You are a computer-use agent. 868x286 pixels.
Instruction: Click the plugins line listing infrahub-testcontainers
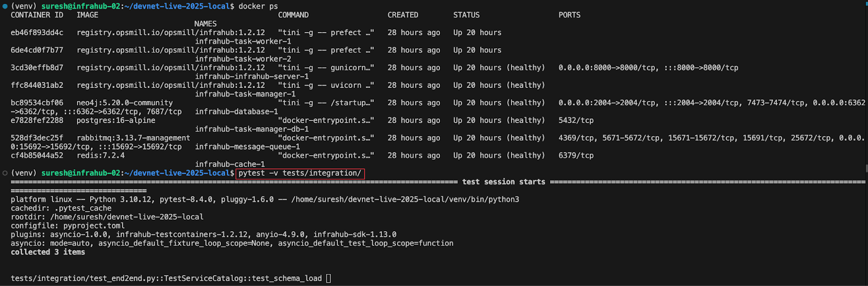203,234
